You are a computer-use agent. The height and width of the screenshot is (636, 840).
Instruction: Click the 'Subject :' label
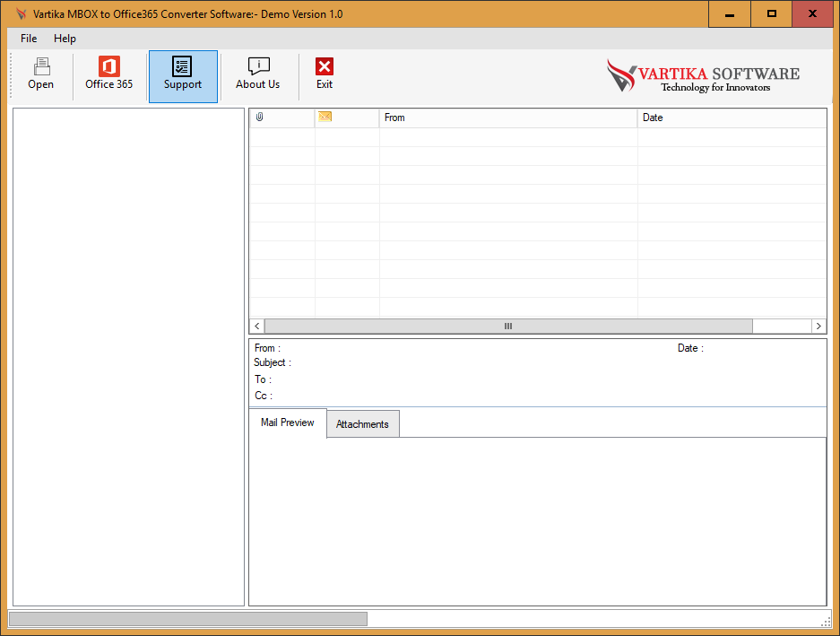pos(273,362)
